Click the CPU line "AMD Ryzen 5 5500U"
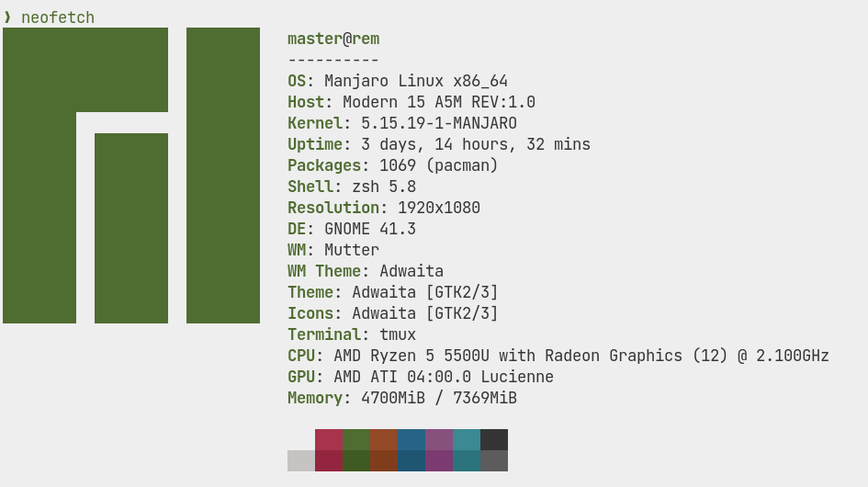This screenshot has height=487, width=868. coord(558,356)
